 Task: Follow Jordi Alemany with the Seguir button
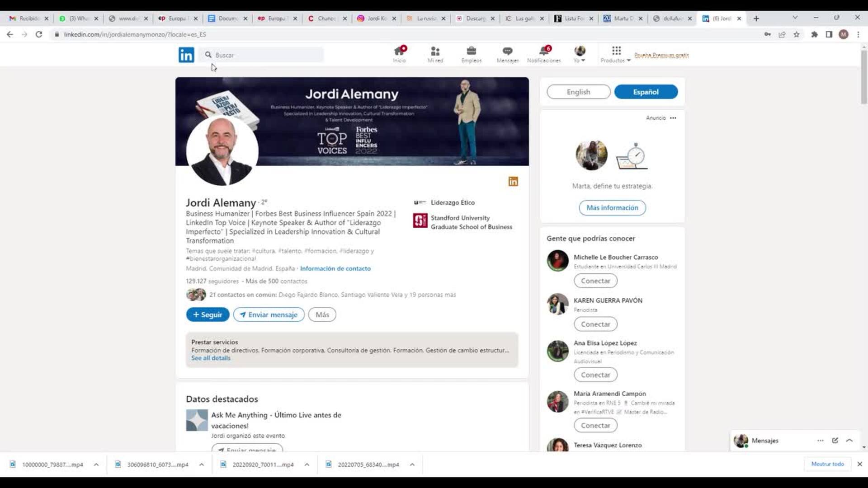pyautogui.click(x=208, y=314)
